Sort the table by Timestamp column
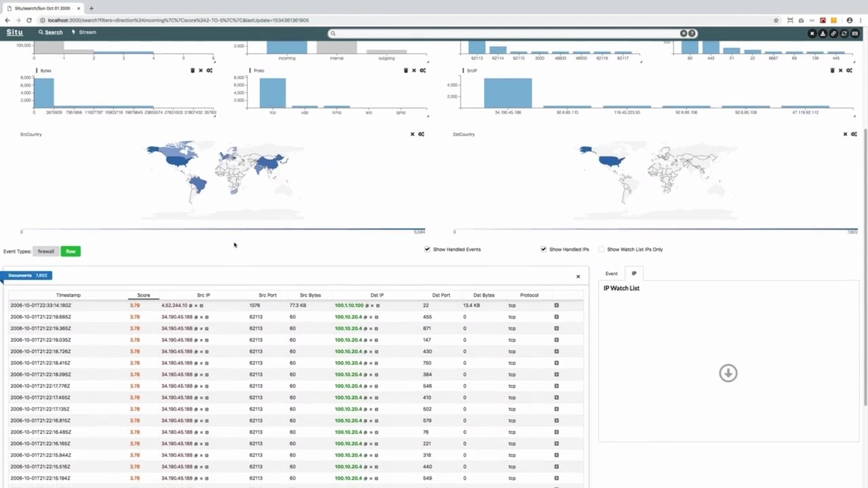Viewport: 868px width, 488px height. click(68, 295)
